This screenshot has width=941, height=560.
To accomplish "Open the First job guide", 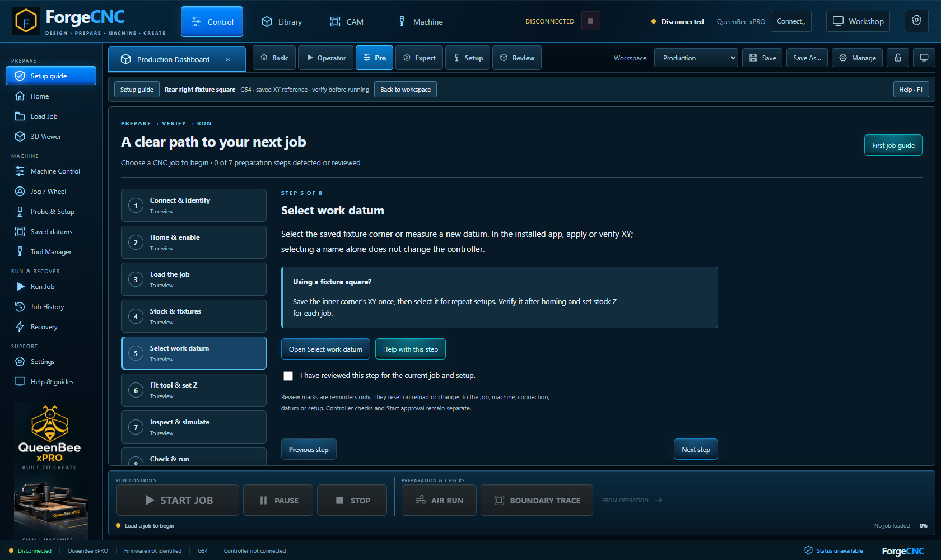I will coord(893,145).
